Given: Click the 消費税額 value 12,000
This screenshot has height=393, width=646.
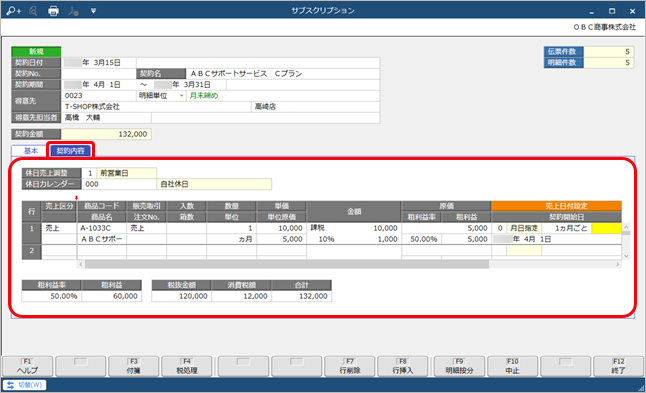Looking at the screenshot, I should [x=241, y=296].
